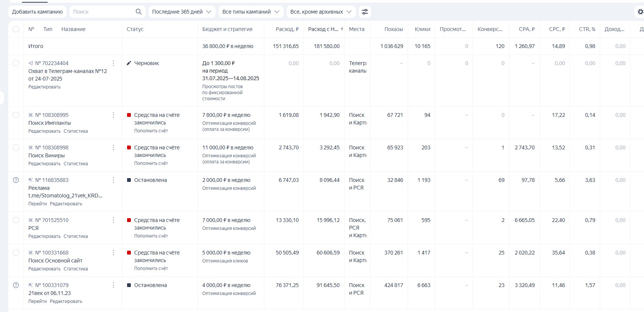The height and width of the screenshot is (312, 644).
Task: Open three-dot menu for Поиск Импланты campaign
Action: pyautogui.click(x=113, y=115)
